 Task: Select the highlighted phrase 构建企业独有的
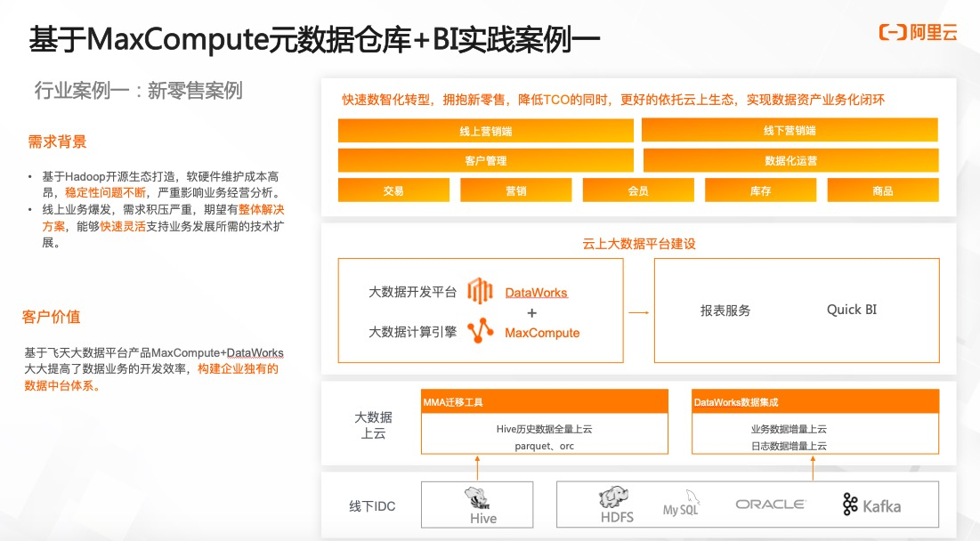239,369
